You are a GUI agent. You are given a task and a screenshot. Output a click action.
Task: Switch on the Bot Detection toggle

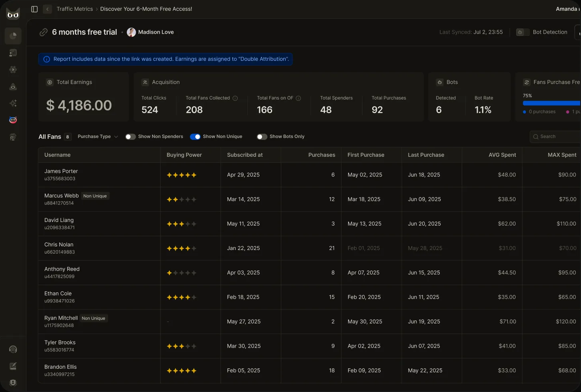[x=523, y=32]
